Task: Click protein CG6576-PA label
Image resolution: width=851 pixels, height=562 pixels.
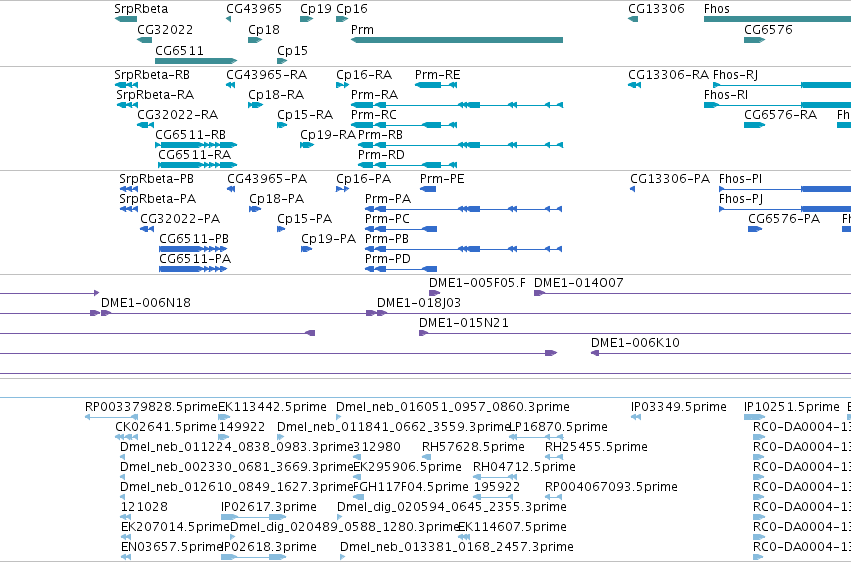Action: click(784, 219)
